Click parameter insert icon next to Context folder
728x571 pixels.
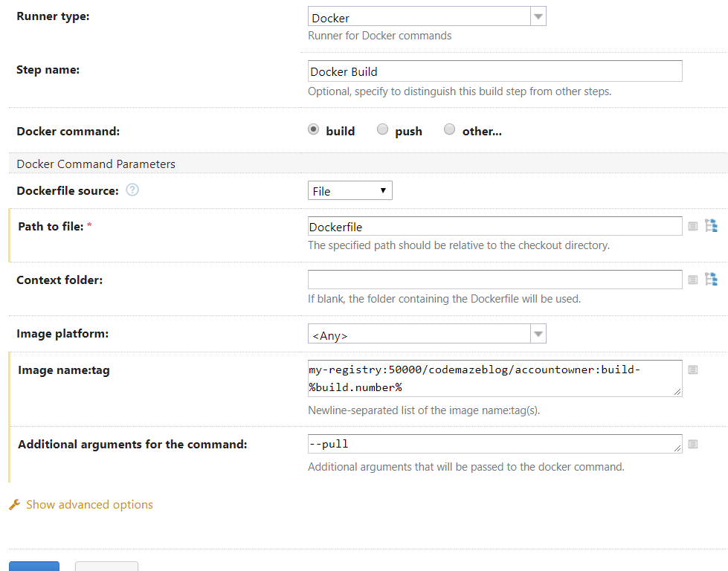coord(693,280)
